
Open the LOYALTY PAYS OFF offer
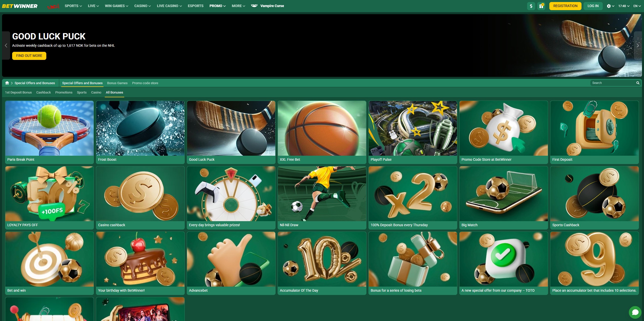pos(49,198)
